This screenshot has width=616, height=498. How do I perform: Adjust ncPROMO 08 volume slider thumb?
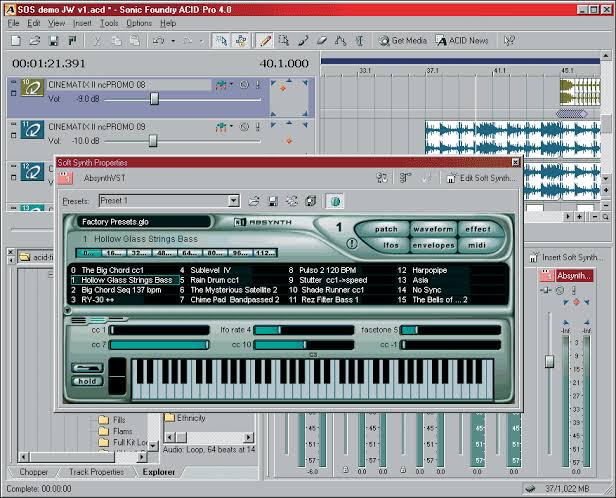[x=154, y=99]
